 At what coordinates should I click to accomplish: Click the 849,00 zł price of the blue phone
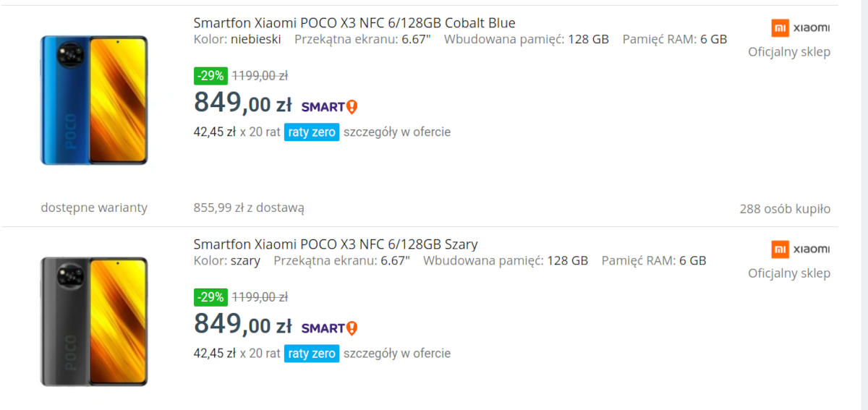pos(242,103)
